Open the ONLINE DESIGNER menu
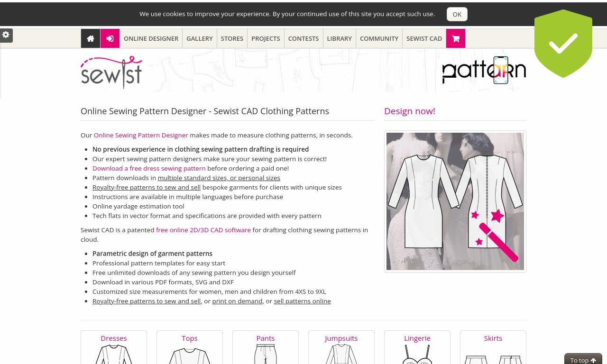Viewport: 607px width, 364px height. pyautogui.click(x=151, y=38)
